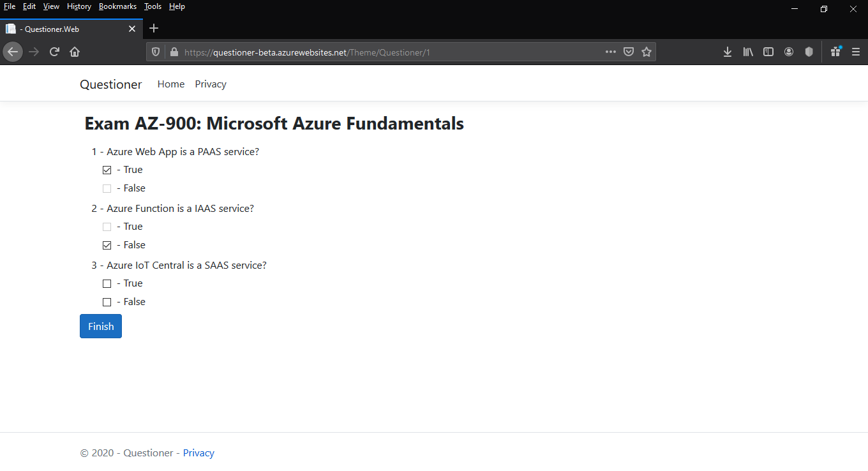Open the View menu
The width and height of the screenshot is (868, 471).
51,6
